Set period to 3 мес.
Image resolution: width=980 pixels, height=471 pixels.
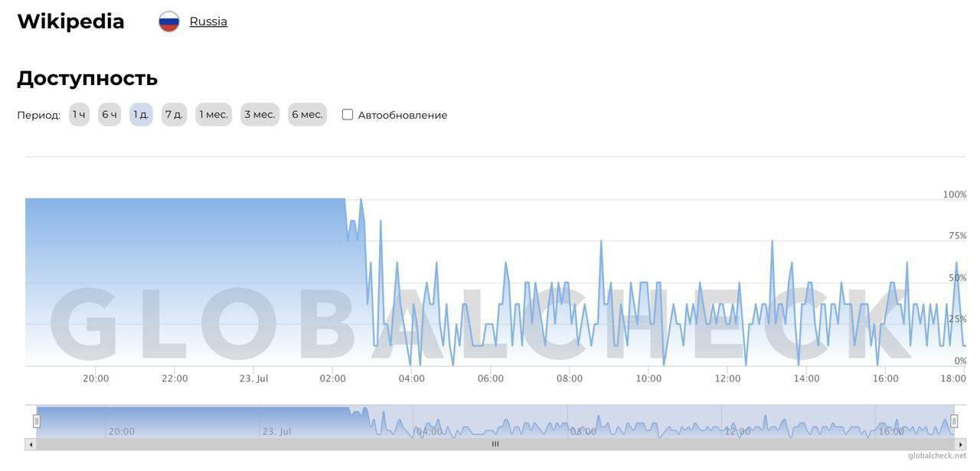pyautogui.click(x=260, y=115)
